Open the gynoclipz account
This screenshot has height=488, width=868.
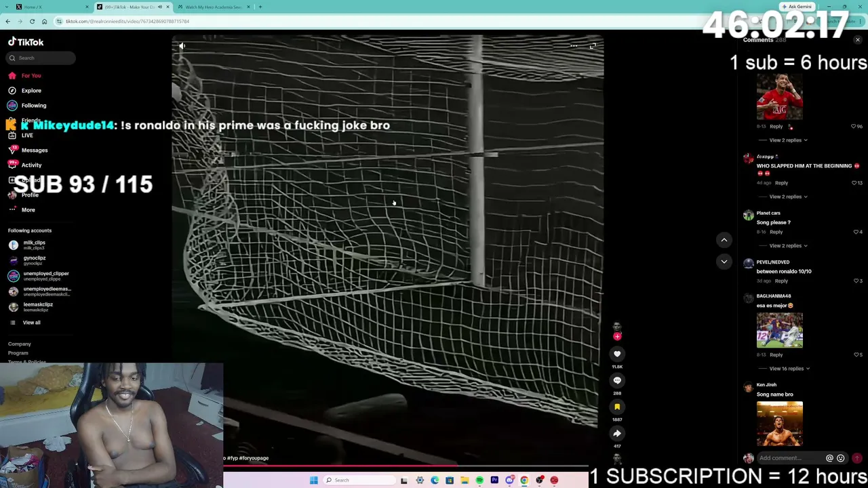point(28,260)
